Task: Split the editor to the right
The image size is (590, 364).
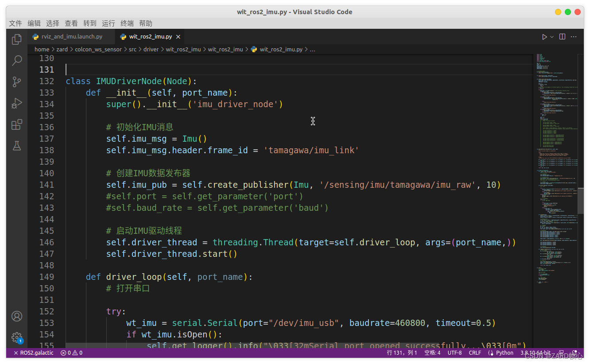Action: coord(562,37)
